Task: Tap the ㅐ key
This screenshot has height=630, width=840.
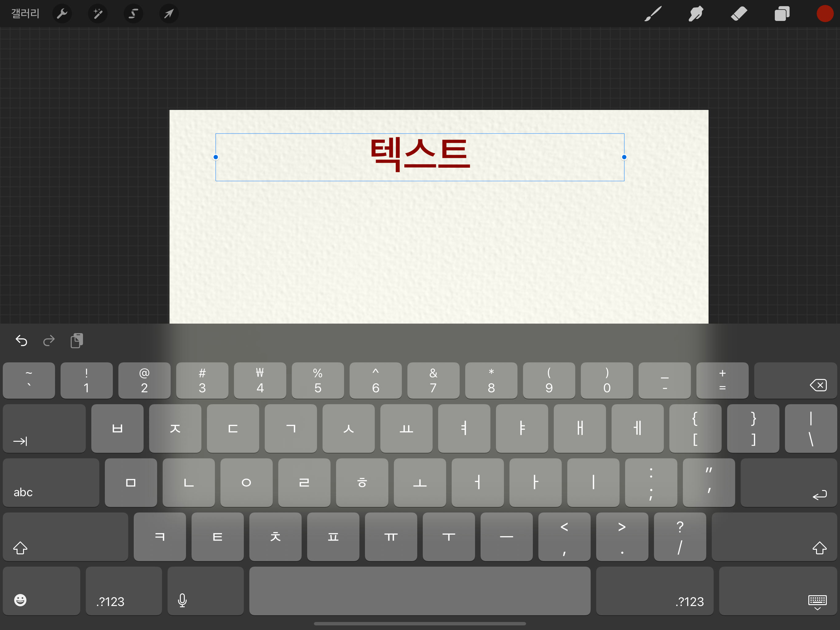Action: point(580,428)
